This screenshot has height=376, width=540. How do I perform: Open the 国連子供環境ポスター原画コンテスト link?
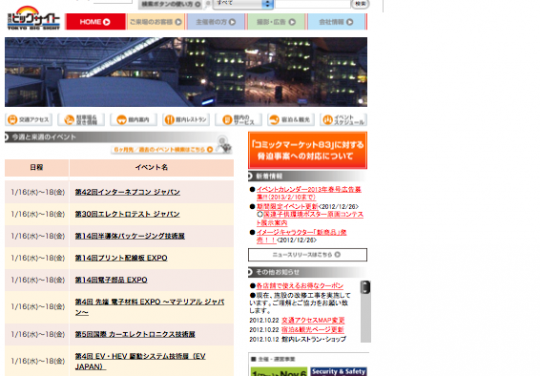(x=310, y=219)
